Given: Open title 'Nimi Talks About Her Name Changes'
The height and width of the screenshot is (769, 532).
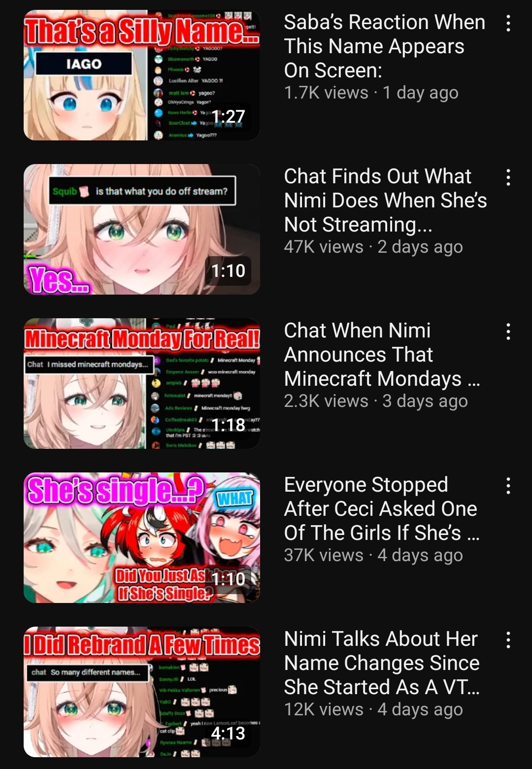Looking at the screenshot, I should [x=382, y=663].
